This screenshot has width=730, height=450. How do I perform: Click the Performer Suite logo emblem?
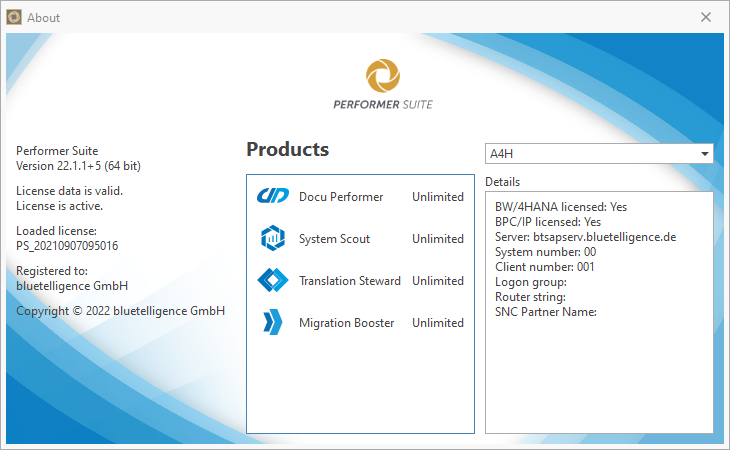[x=383, y=75]
